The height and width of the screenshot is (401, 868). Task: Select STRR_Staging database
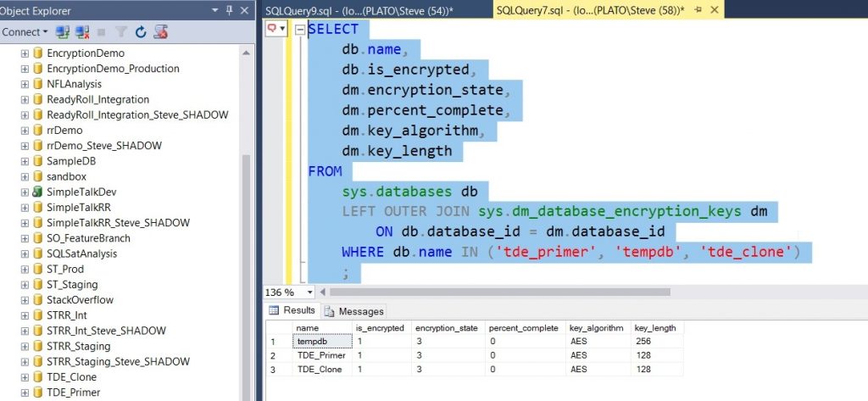(78, 346)
